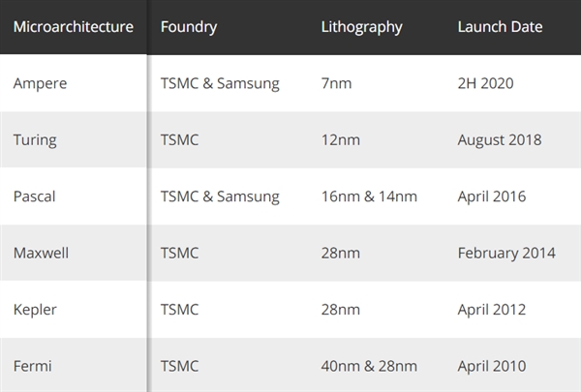
Task: Click the Lithography column header
Action: 361,26
